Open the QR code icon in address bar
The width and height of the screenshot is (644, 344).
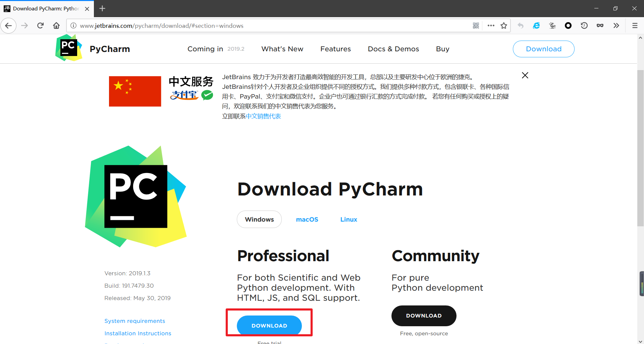tap(476, 26)
